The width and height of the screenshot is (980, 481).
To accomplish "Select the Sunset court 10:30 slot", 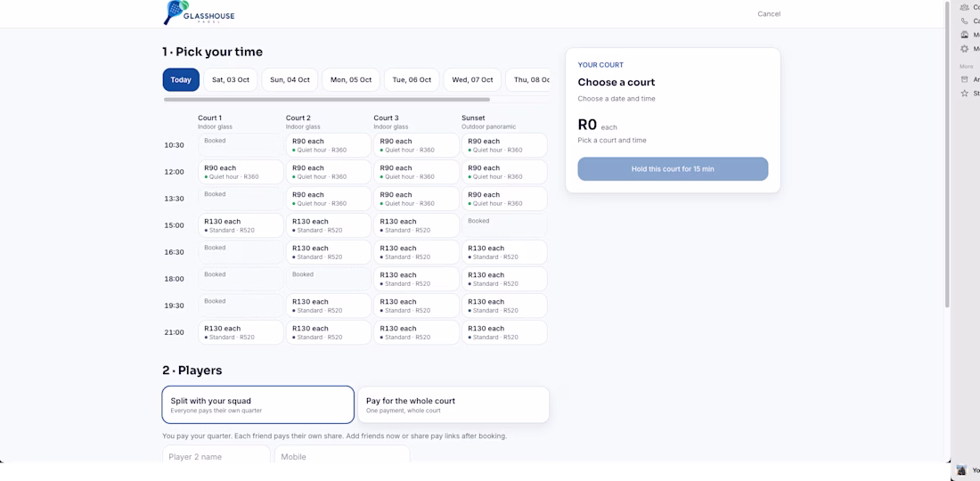I will 504,145.
